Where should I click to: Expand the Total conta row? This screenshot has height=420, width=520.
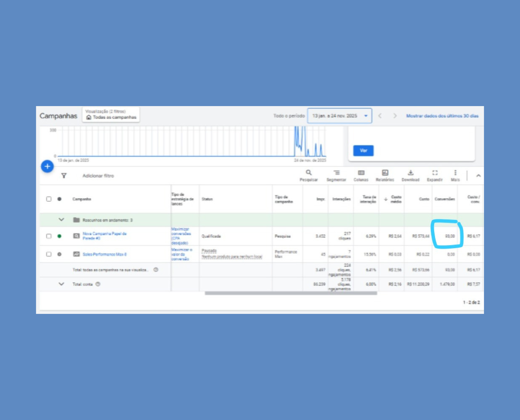pyautogui.click(x=62, y=284)
